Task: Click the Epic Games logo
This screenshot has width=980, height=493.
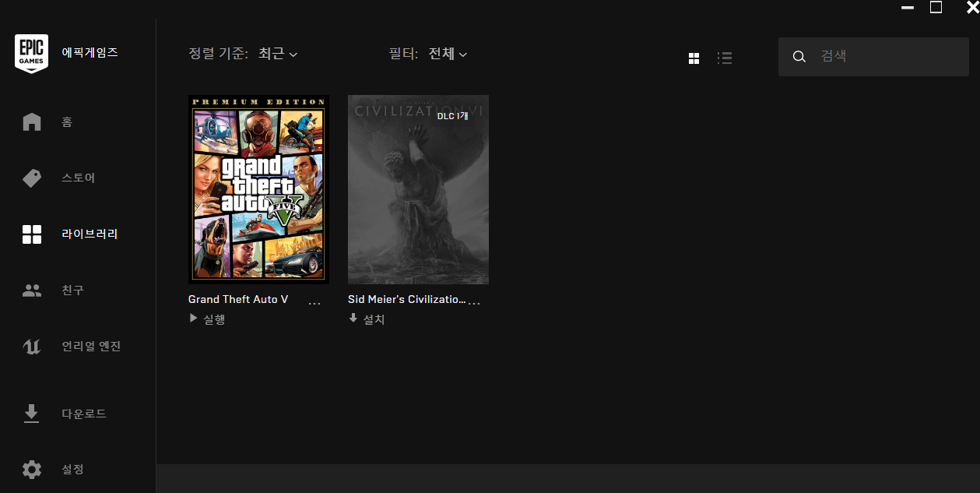Action: (x=31, y=54)
